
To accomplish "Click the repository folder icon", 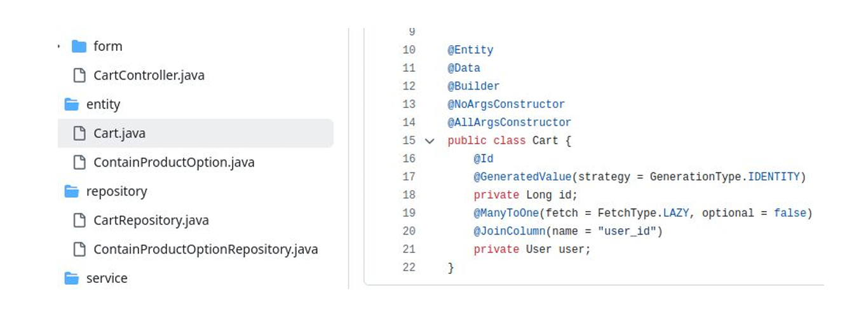I will (x=72, y=191).
